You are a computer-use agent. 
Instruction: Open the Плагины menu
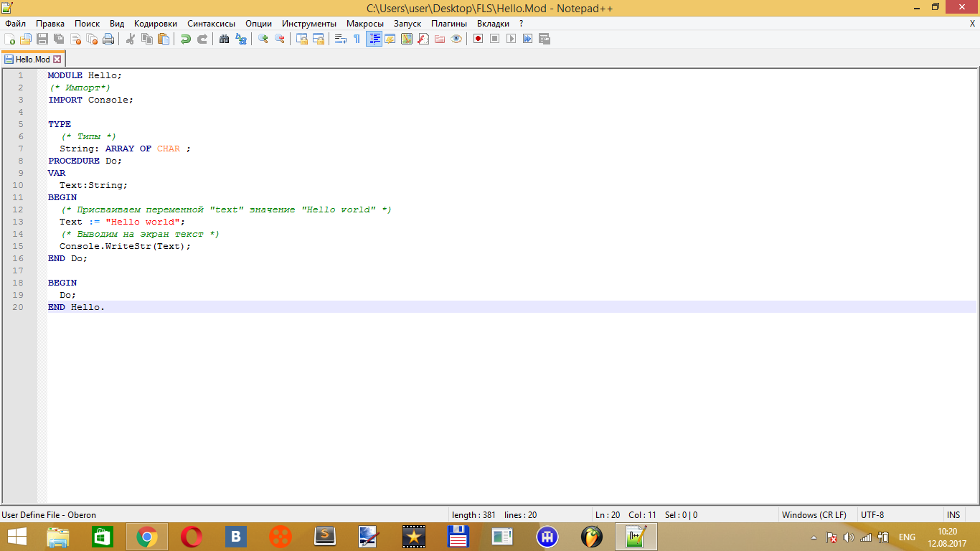449,24
